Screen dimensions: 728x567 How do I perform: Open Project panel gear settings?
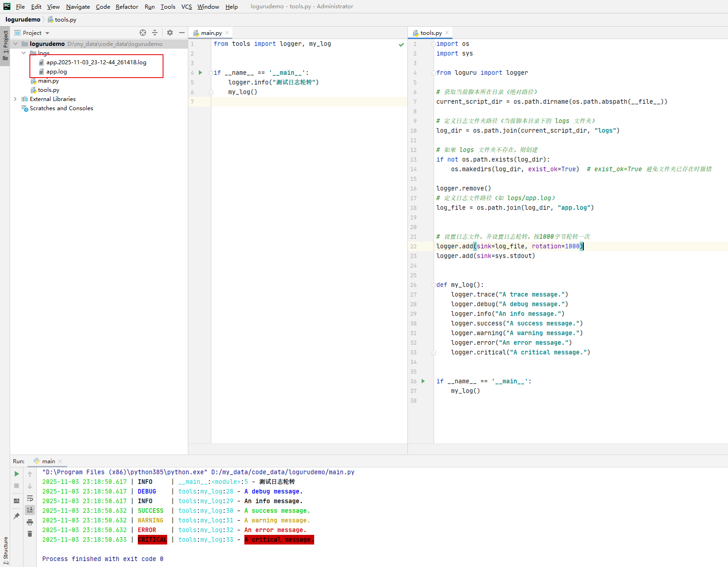pyautogui.click(x=170, y=33)
